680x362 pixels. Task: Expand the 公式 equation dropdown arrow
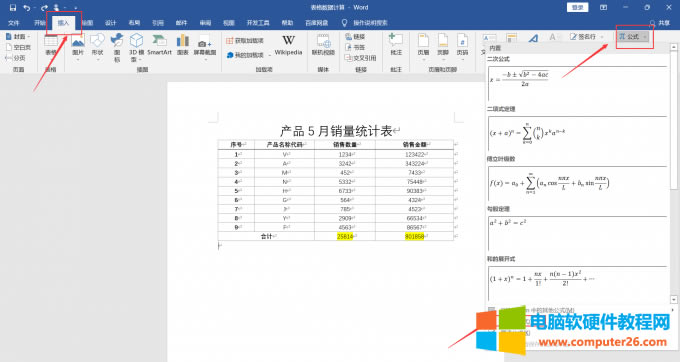click(645, 37)
